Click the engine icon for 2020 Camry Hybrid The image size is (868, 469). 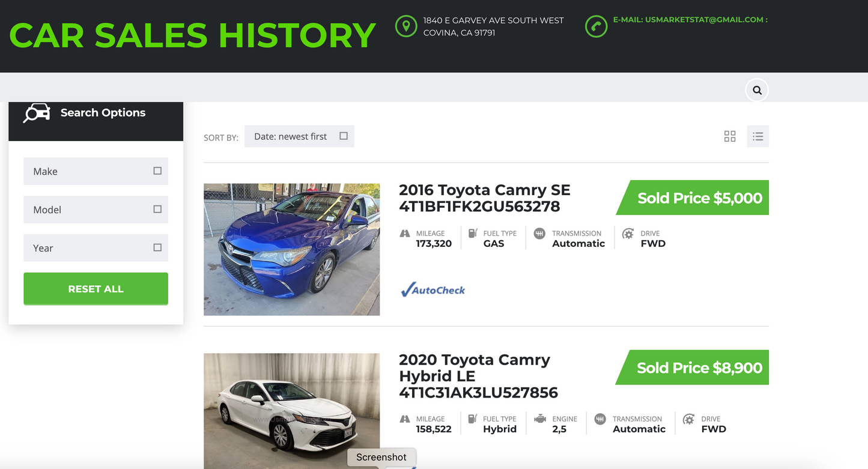[539, 419]
